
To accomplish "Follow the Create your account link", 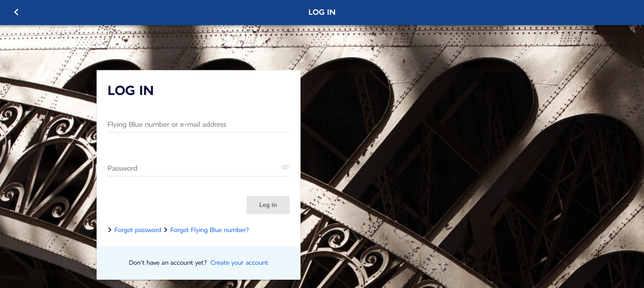I will click(x=239, y=263).
